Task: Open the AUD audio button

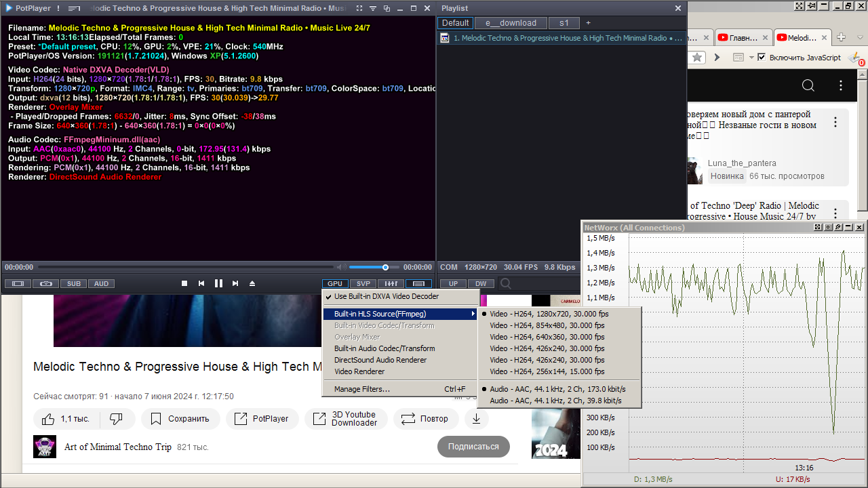Action: [x=101, y=284]
